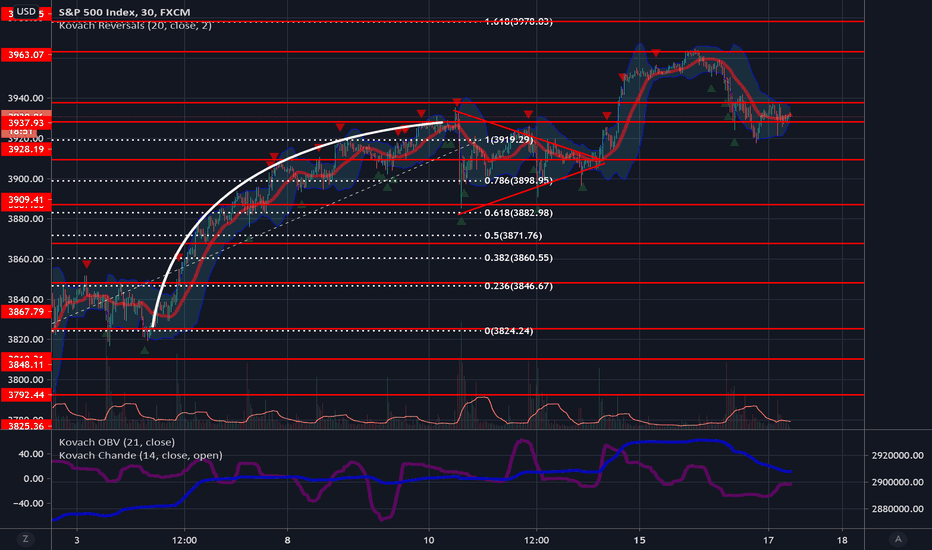Toggle the A auto-scale button
The width and height of the screenshot is (932, 550).
pyautogui.click(x=898, y=539)
